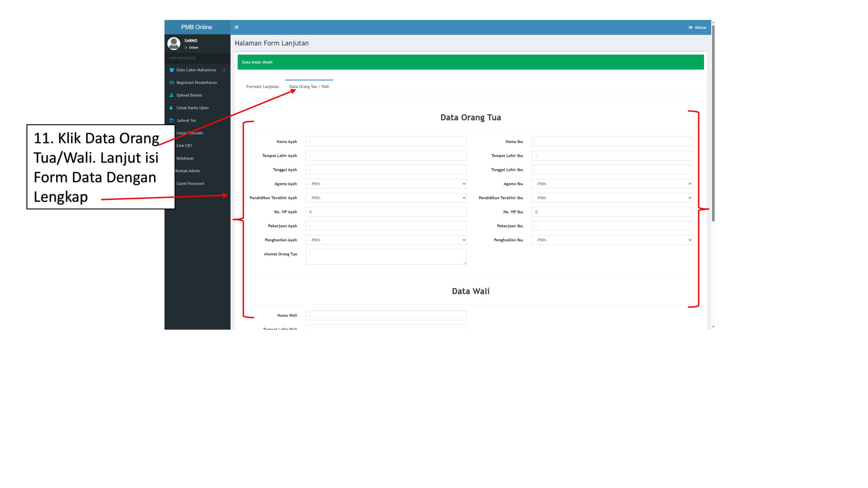Expand Data Calon Mahasiswa submenu chevron

pos(224,70)
